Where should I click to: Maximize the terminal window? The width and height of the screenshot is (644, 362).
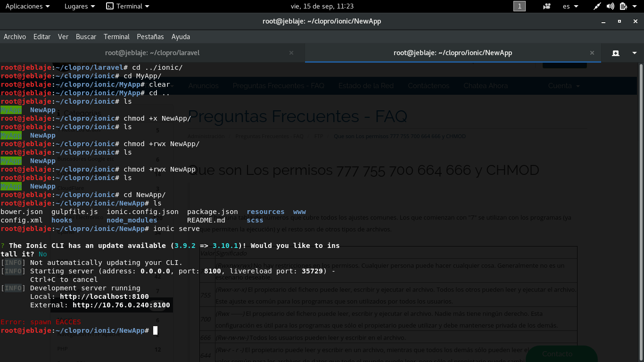click(x=619, y=21)
